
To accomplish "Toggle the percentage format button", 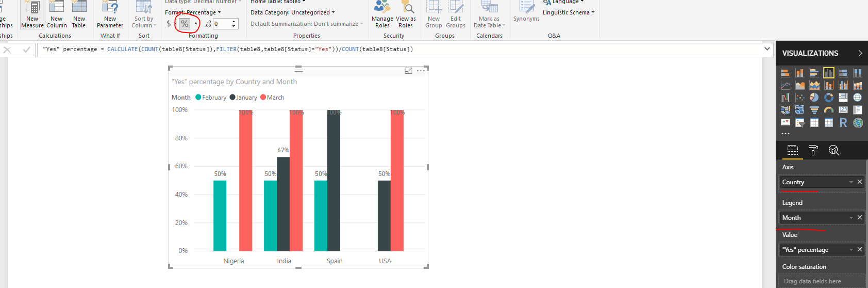I will click(x=185, y=24).
